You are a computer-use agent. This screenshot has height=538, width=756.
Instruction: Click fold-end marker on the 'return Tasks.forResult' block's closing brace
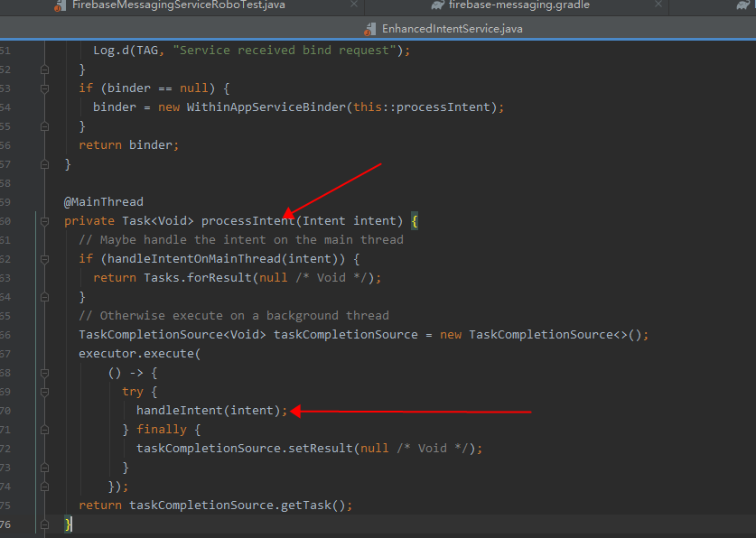coord(44,297)
